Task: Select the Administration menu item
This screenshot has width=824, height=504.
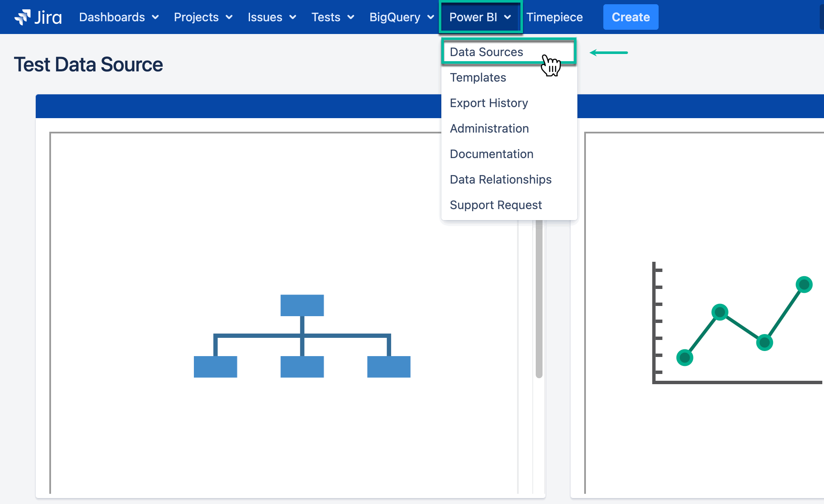Action: (489, 128)
